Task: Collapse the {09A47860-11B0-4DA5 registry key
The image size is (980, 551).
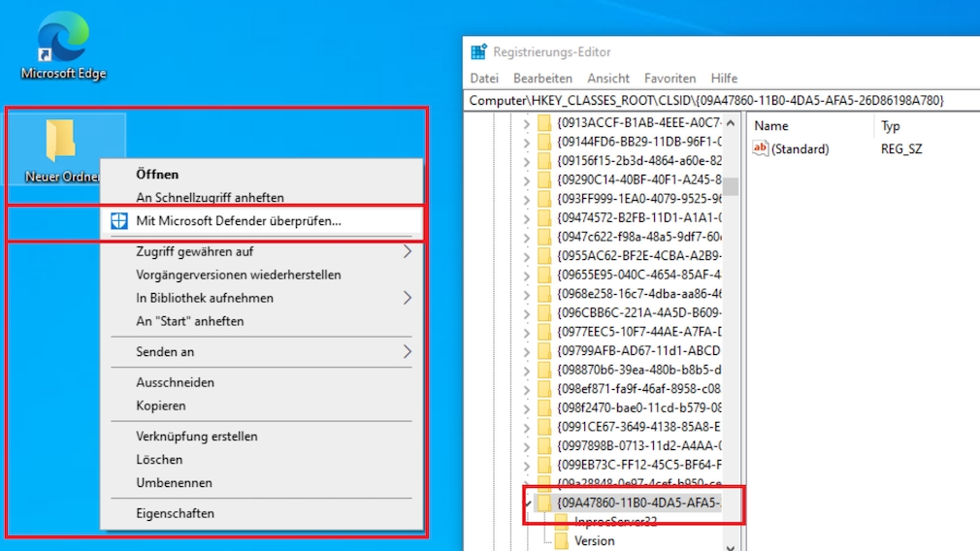Action: [528, 502]
